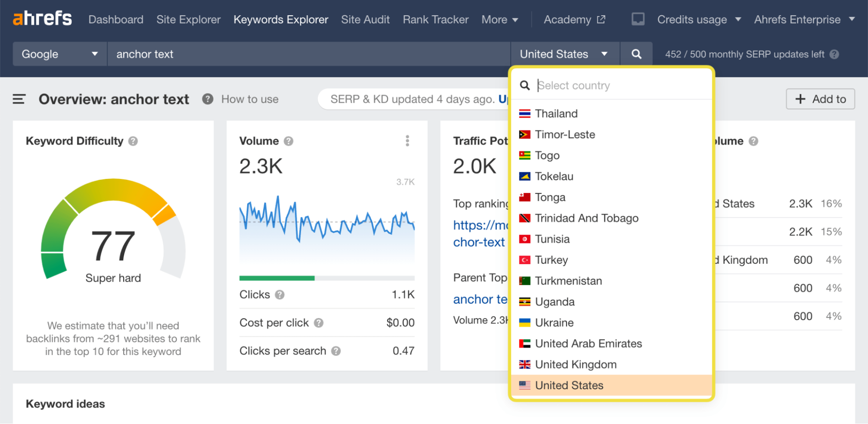Image resolution: width=868 pixels, height=424 pixels.
Task: Open the sidebar hamburger menu beside Overview
Action: [x=19, y=99]
